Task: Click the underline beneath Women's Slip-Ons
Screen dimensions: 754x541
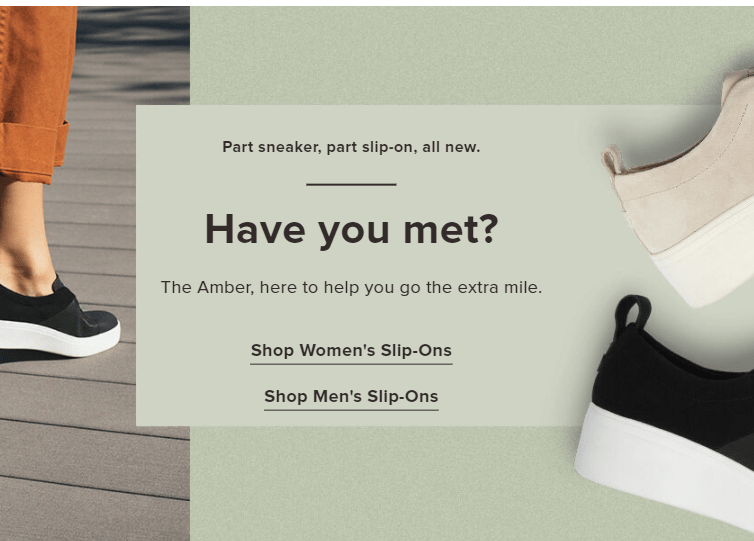Action: pos(351,364)
